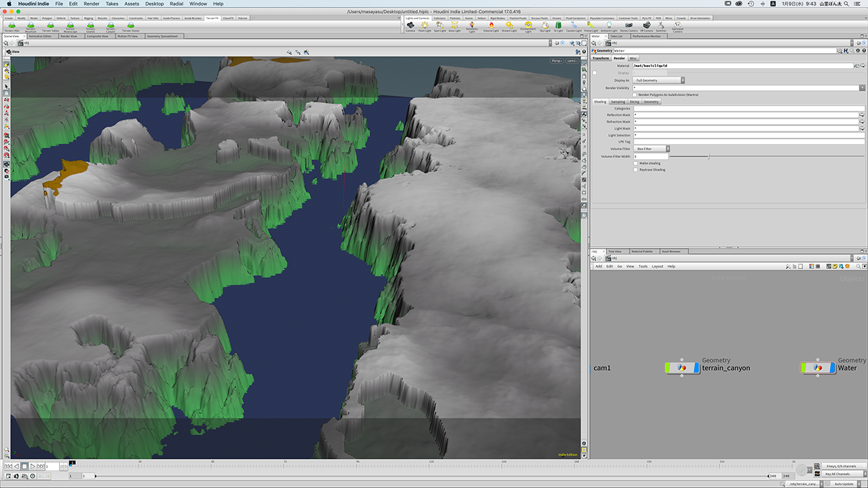This screenshot has height=488, width=868.
Task: Toggle the Raytrace Shading checkbox
Action: (635, 169)
